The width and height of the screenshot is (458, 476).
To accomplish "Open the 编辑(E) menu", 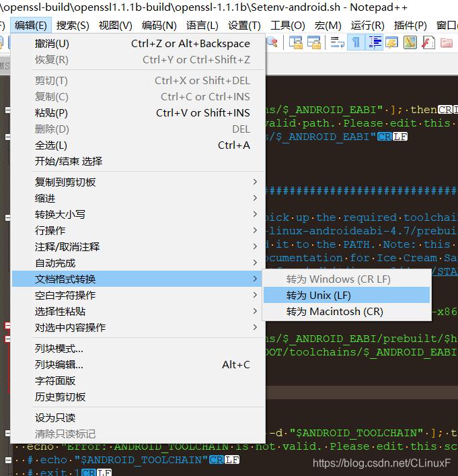I will point(31,25).
